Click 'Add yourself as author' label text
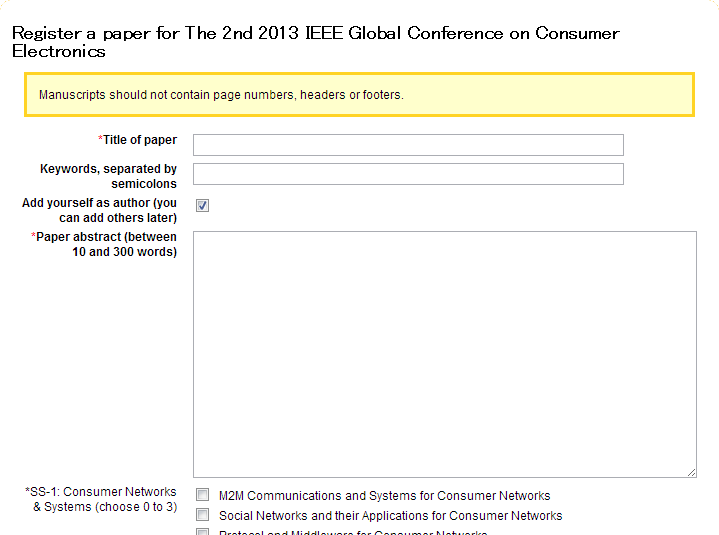The width and height of the screenshot is (719, 535). [x=100, y=210]
